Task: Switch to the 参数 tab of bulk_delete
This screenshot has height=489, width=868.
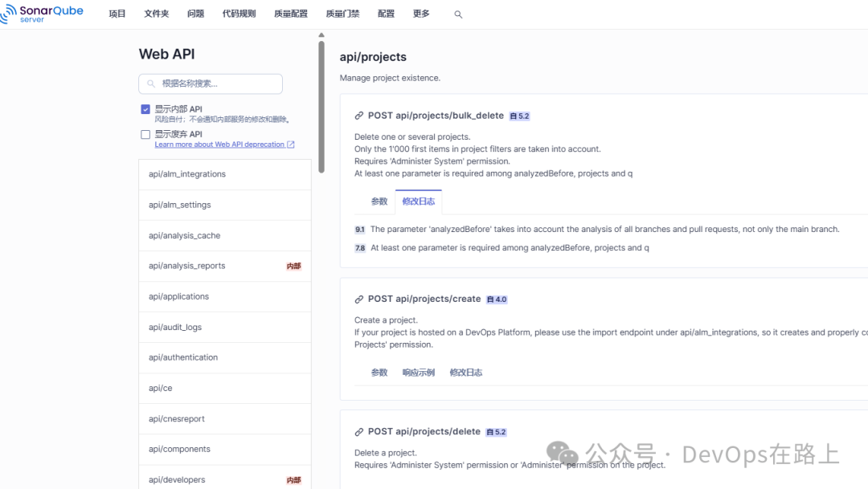Action: (379, 201)
